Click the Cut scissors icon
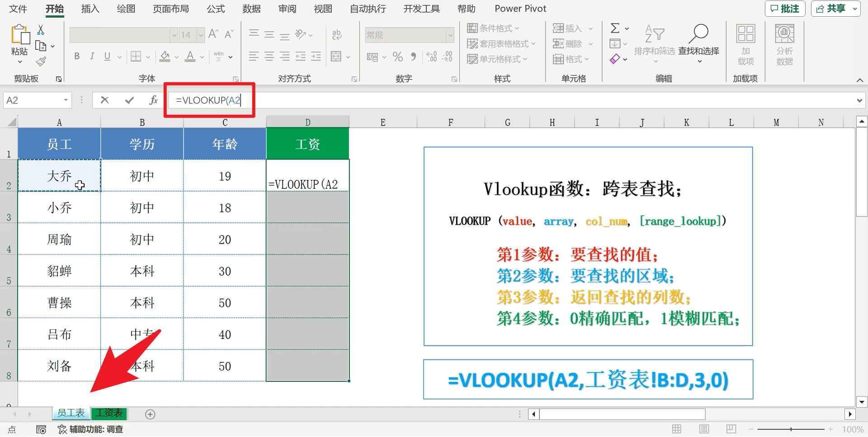 click(x=41, y=30)
